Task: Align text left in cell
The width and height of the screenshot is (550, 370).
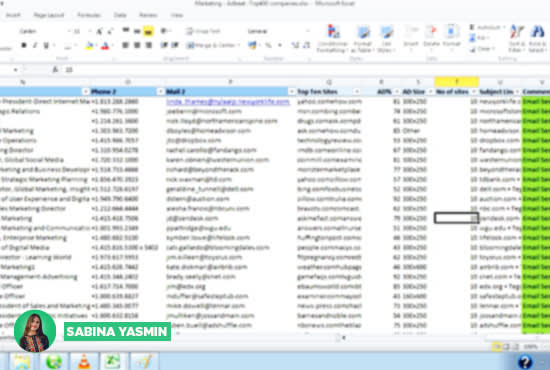Action: click(126, 45)
